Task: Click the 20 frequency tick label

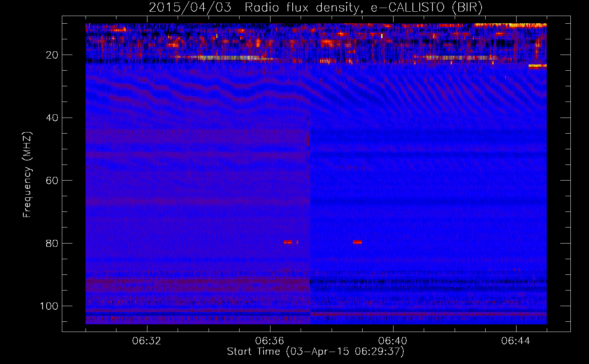Action: [x=52, y=55]
